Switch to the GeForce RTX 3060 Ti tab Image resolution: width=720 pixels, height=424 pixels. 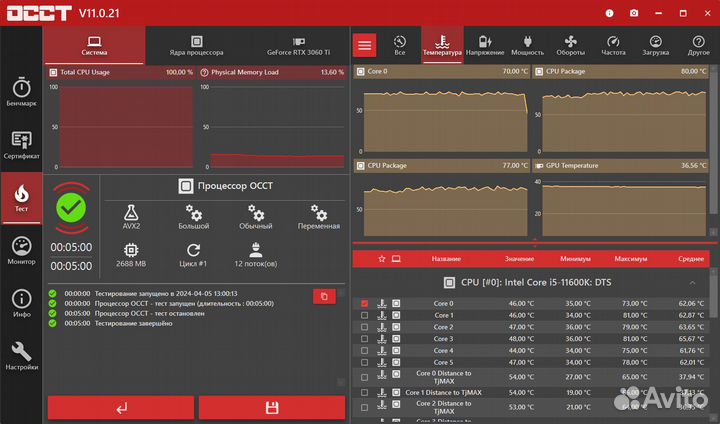pyautogui.click(x=297, y=45)
